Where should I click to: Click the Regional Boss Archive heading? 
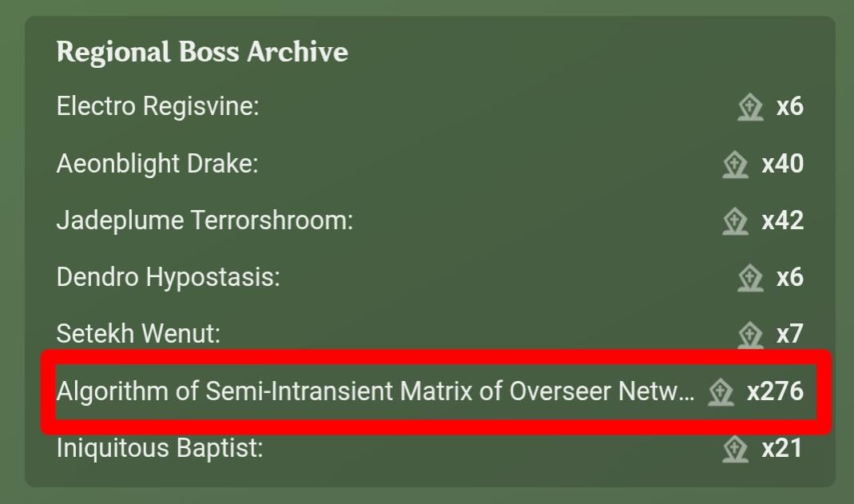tap(202, 52)
